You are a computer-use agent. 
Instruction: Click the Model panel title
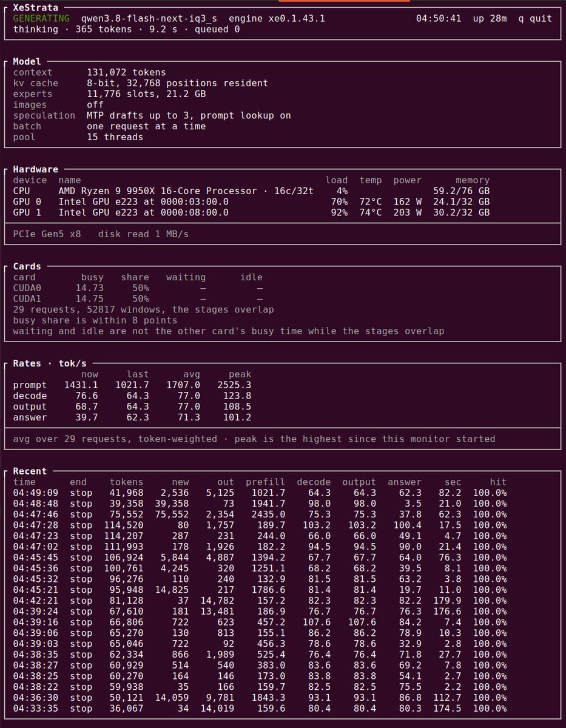[27, 61]
